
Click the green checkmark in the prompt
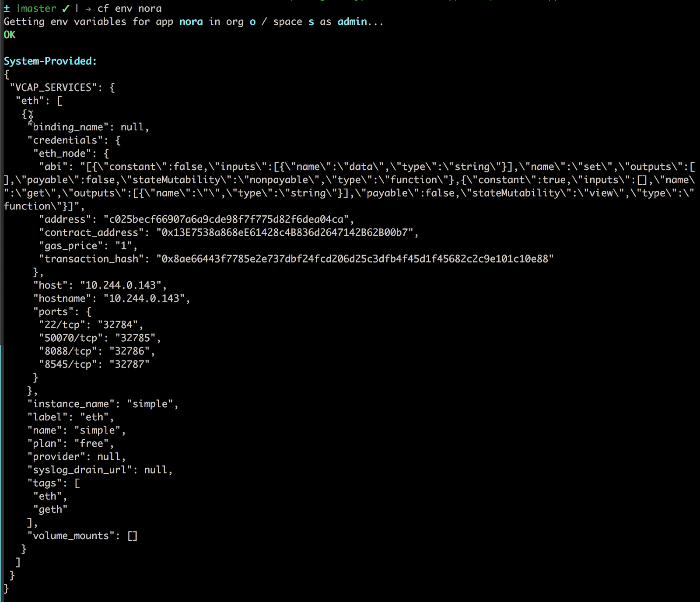(x=66, y=8)
